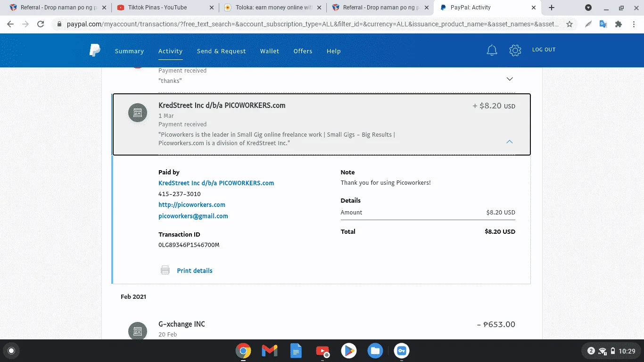Bookmark this page with star icon
The image size is (644, 362).
coord(570,24)
